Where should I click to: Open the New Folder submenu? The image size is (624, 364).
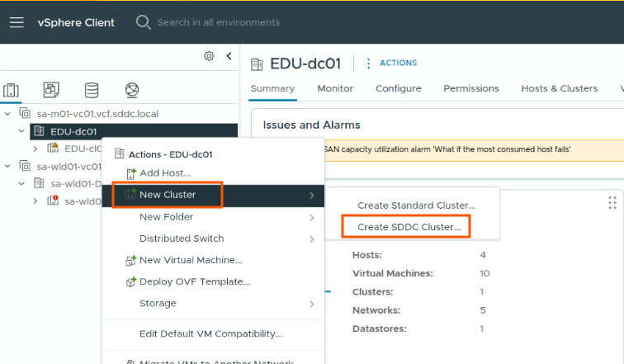(x=167, y=217)
